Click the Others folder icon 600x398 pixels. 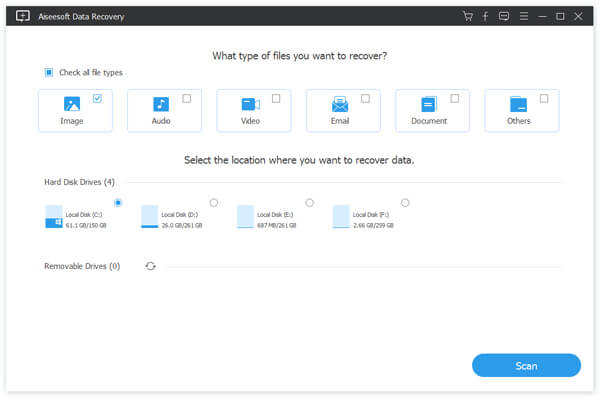[x=518, y=104]
